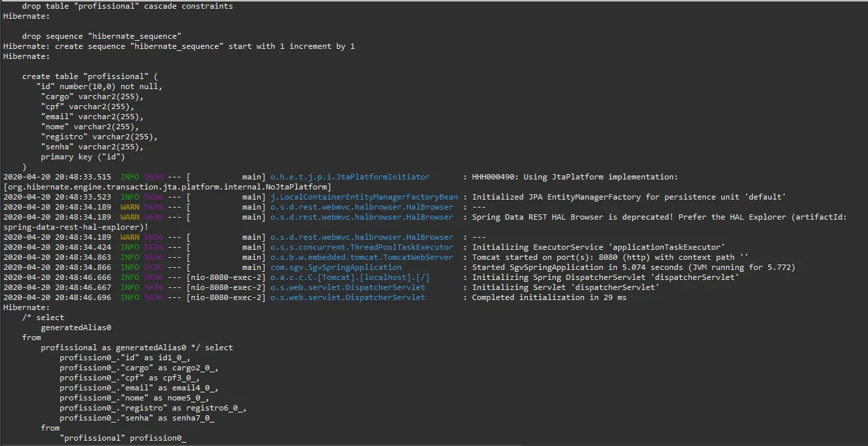868x446 pixels.
Task: Click the [Tomcat].[localhost].[/] logger name
Action: pos(350,277)
